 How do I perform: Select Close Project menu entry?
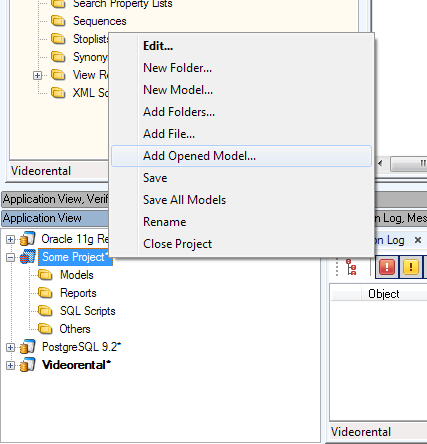[241, 244]
